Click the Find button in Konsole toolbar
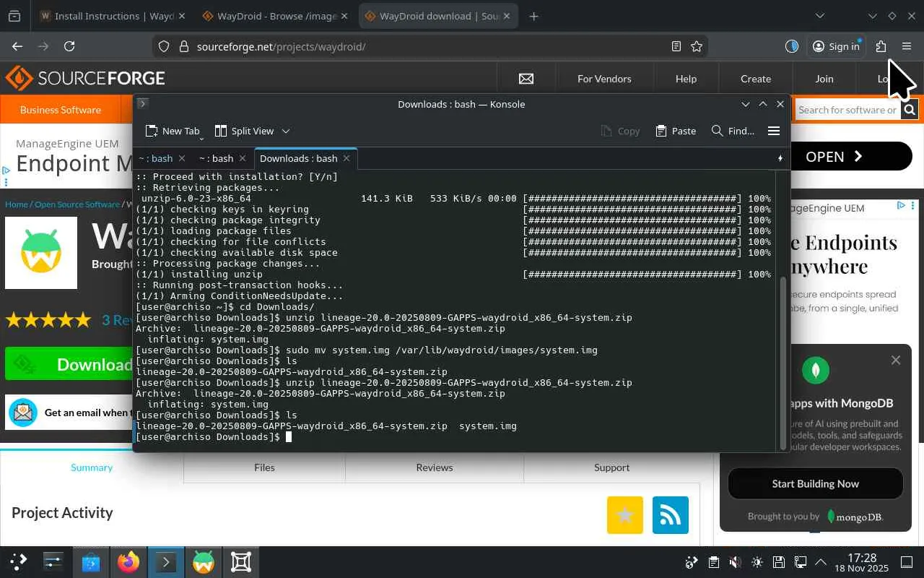 click(x=733, y=131)
